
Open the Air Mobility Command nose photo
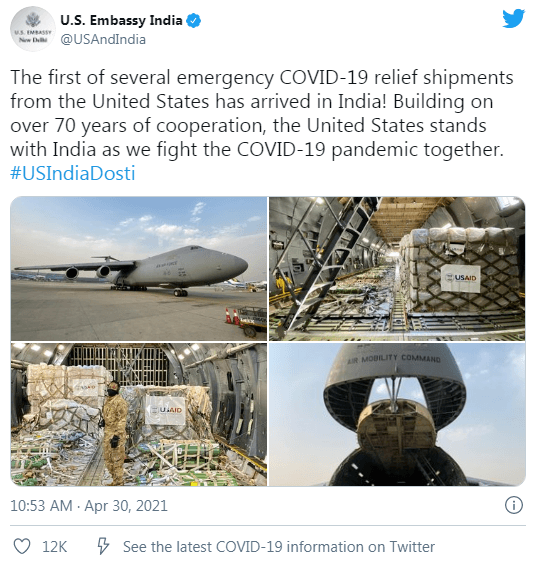[x=397, y=414]
